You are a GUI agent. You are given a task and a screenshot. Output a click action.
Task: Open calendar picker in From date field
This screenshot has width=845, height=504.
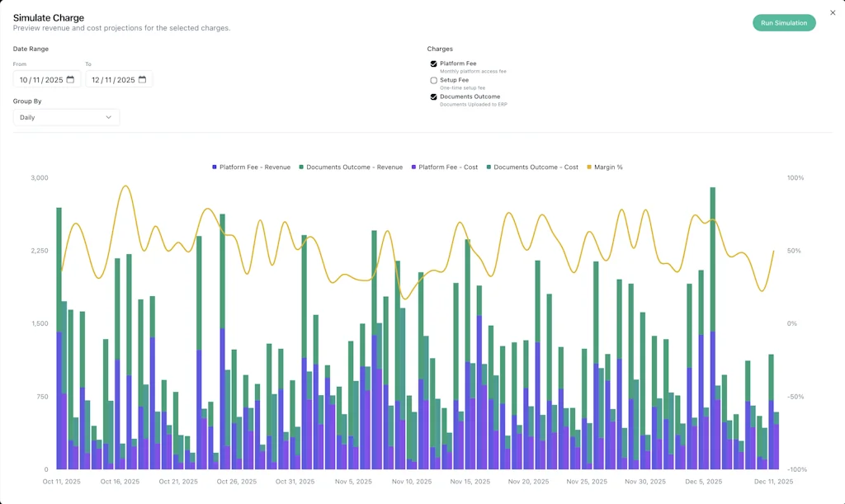point(70,80)
